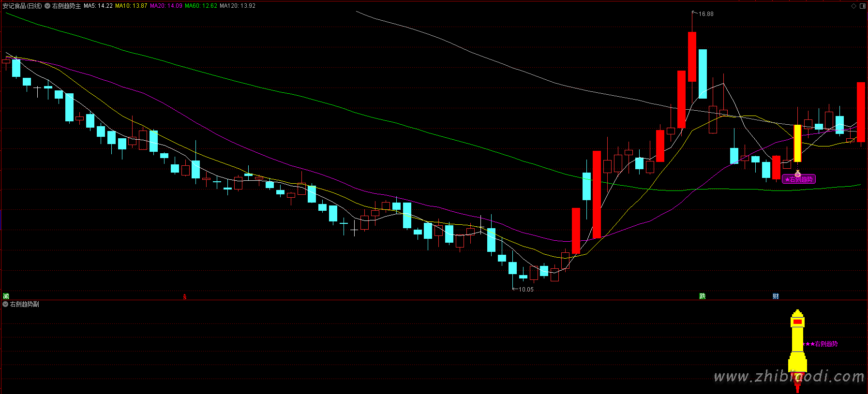Click the green 跌 event marker

[703, 296]
